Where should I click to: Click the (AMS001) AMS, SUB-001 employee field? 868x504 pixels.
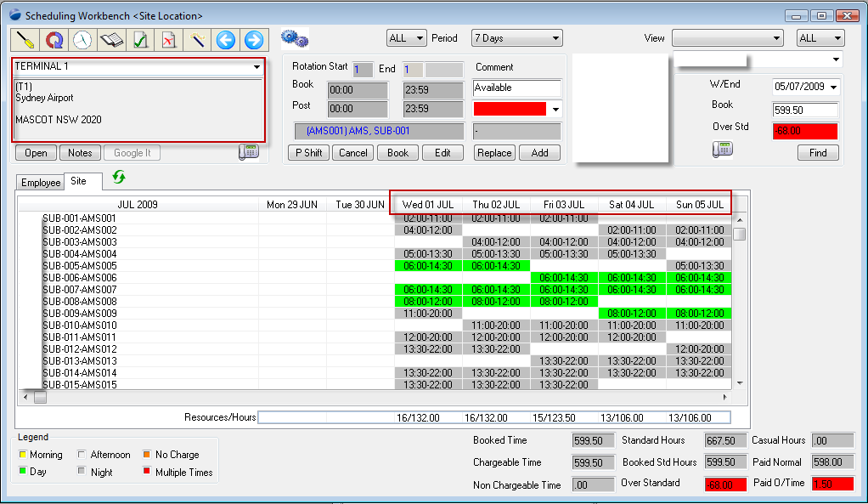click(x=379, y=131)
